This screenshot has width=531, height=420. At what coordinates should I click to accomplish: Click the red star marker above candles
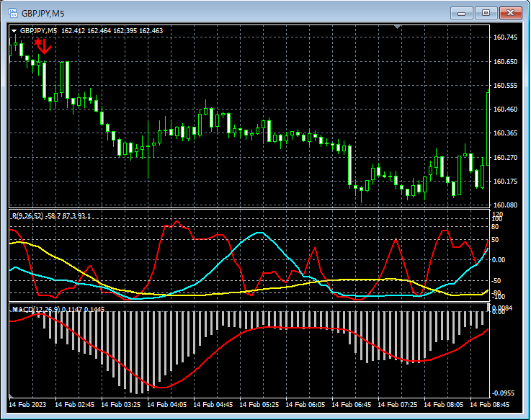37,43
